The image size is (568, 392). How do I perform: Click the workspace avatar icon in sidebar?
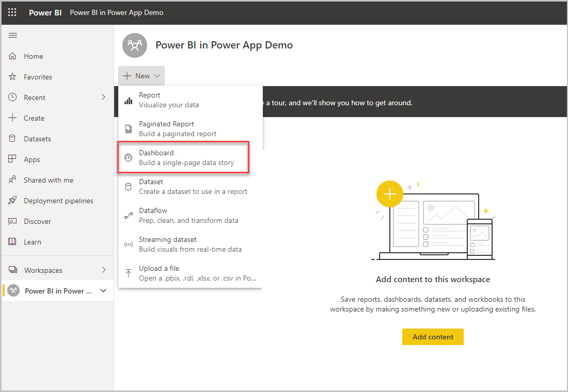click(14, 291)
